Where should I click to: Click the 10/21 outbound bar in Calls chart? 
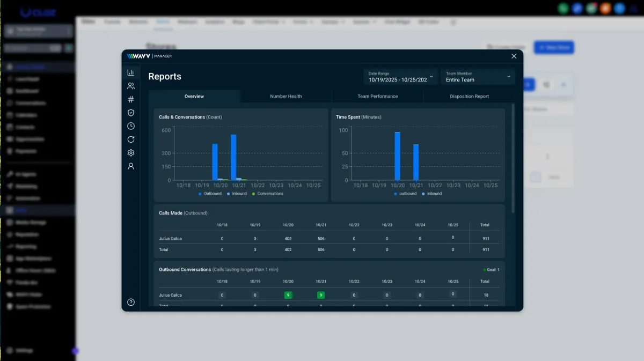coord(233,157)
